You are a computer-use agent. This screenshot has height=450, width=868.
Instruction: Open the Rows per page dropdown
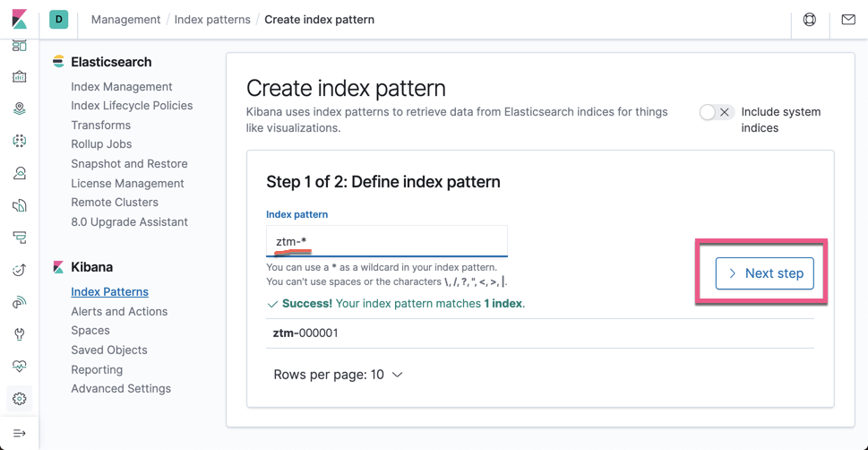338,375
